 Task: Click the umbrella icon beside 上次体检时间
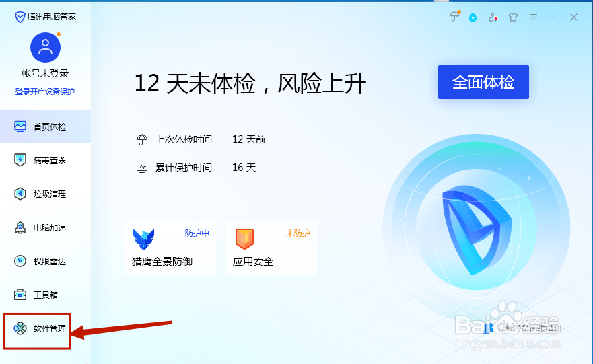point(142,139)
